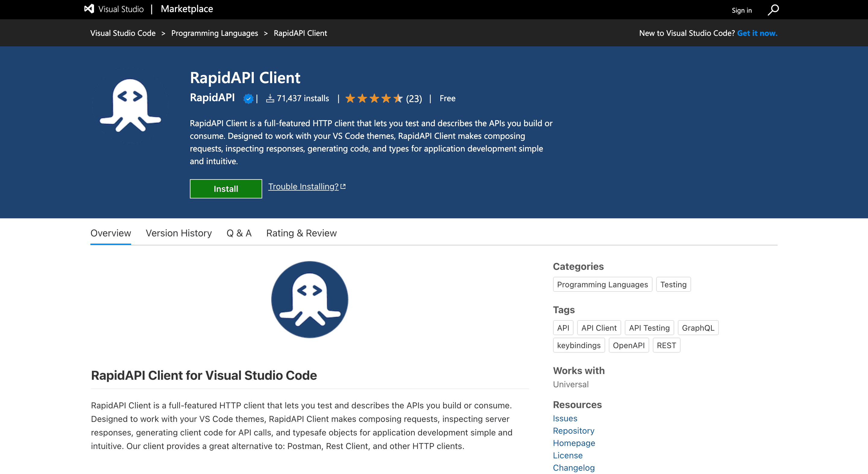Click the Resources heading
This screenshot has height=474, width=868.
click(x=577, y=404)
